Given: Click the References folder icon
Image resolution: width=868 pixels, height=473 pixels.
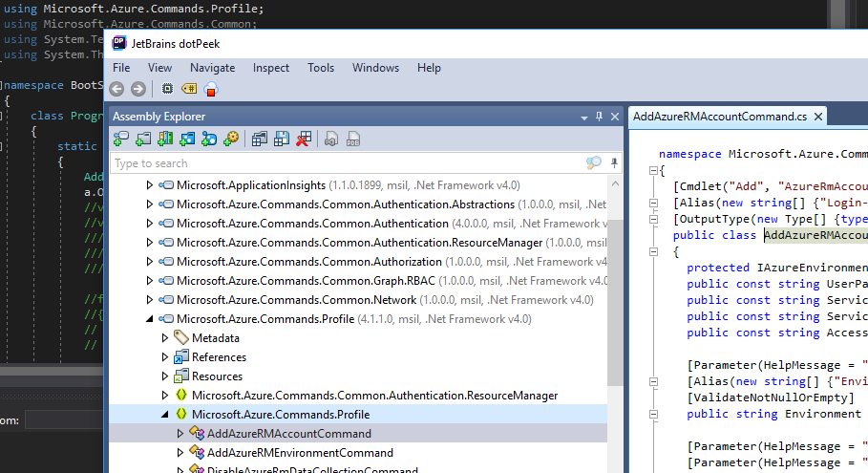Looking at the screenshot, I should 181,356.
